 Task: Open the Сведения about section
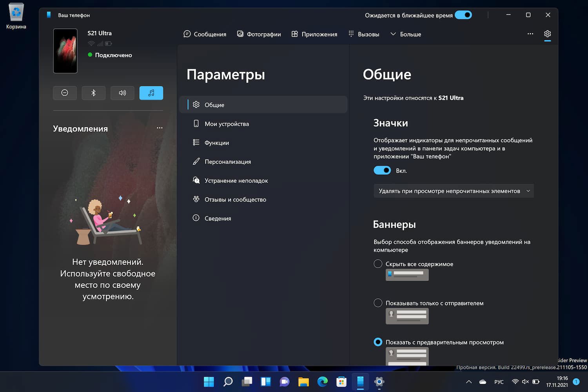(x=263, y=218)
